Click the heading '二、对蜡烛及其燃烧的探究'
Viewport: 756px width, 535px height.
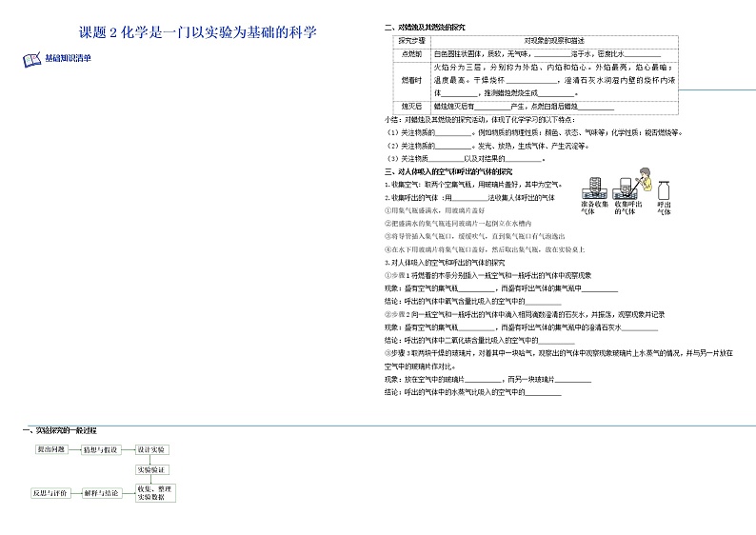(425, 28)
